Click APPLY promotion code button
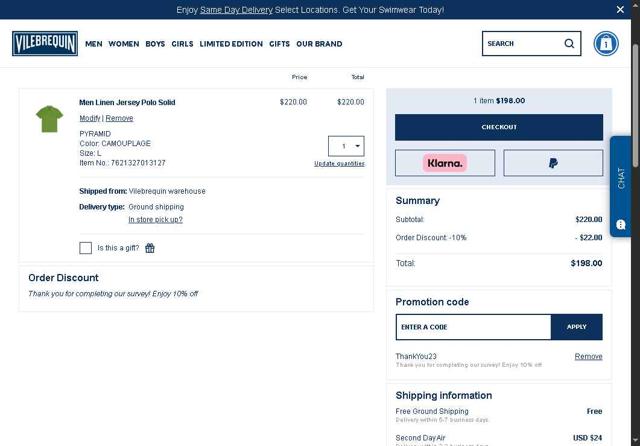The width and height of the screenshot is (640, 446). [x=576, y=327]
